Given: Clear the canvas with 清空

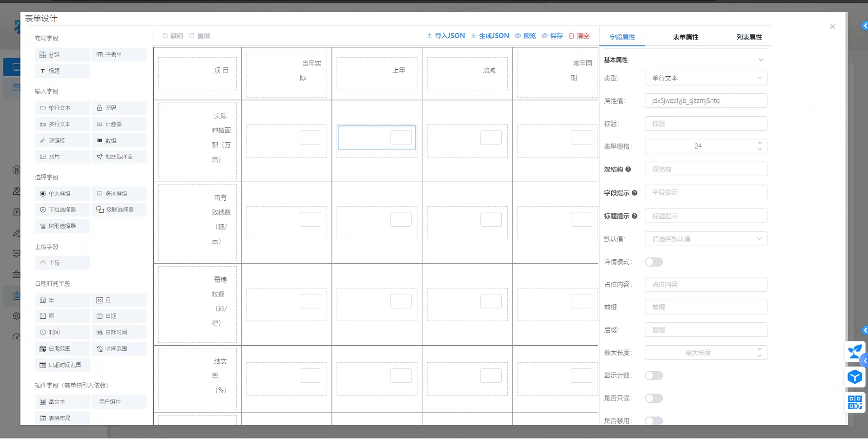Looking at the screenshot, I should tap(579, 36).
